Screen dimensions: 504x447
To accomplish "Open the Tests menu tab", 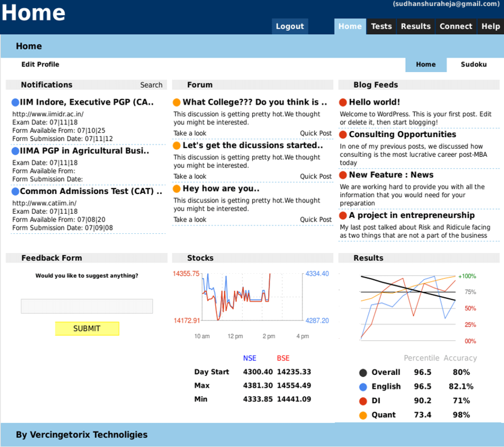I will pos(381,26).
